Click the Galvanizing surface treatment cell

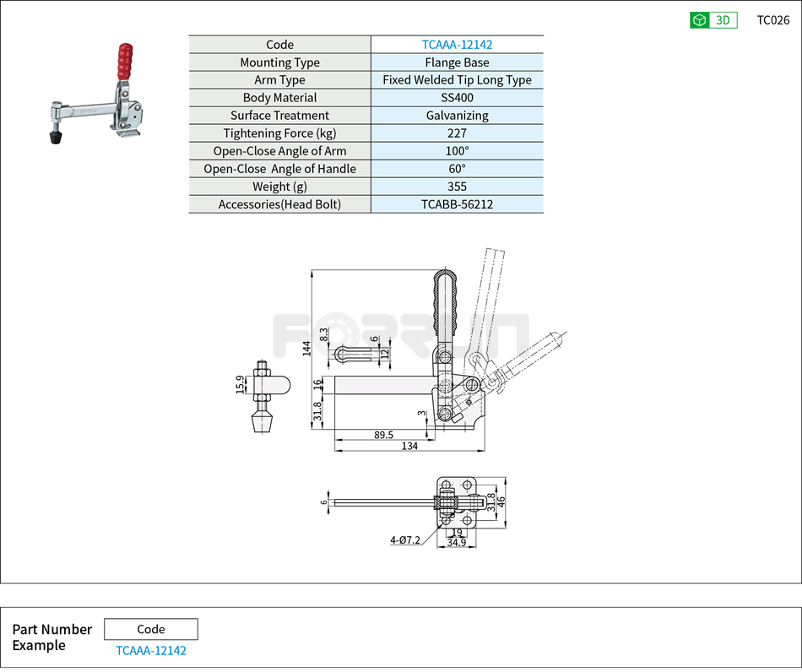pyautogui.click(x=456, y=116)
